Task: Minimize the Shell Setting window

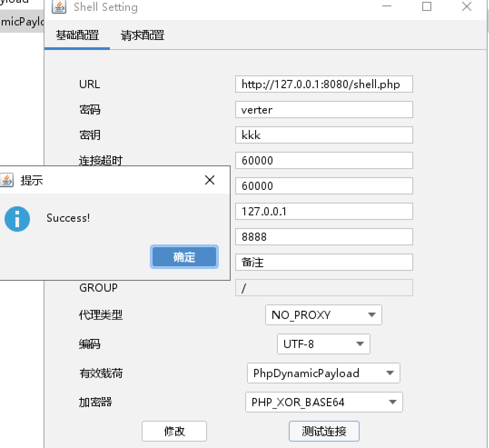Action: coord(387,7)
